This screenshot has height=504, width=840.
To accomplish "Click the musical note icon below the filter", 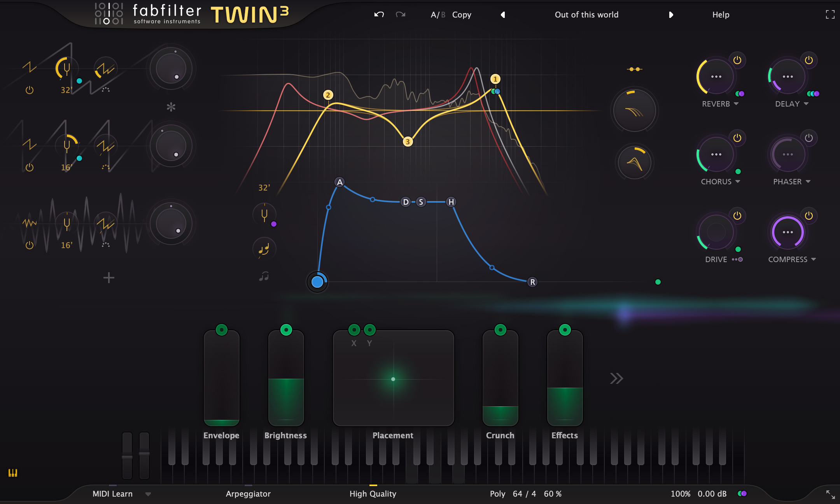I will [x=264, y=249].
